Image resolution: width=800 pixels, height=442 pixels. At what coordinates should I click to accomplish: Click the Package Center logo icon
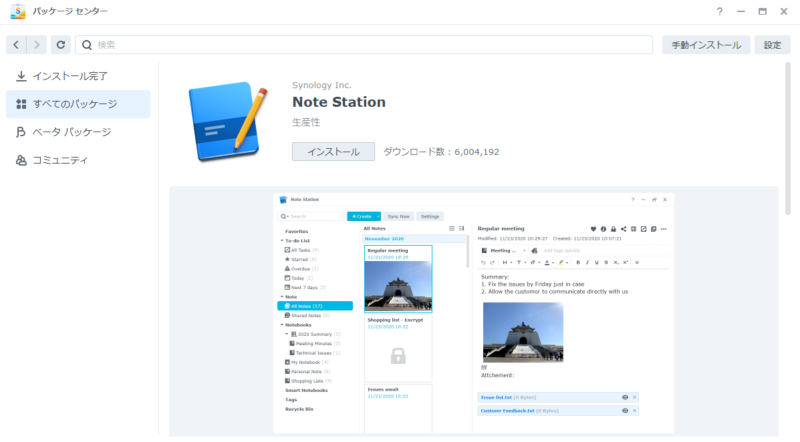[18, 11]
